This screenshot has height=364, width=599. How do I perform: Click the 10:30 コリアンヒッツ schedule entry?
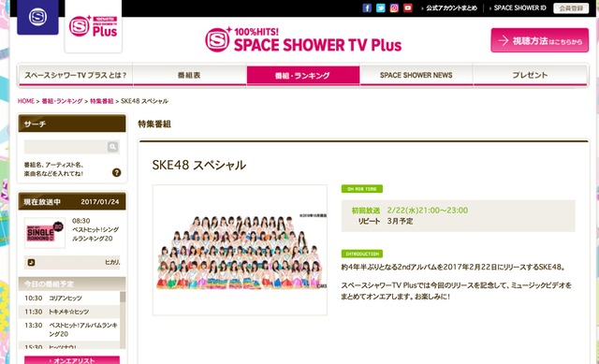[x=69, y=298]
